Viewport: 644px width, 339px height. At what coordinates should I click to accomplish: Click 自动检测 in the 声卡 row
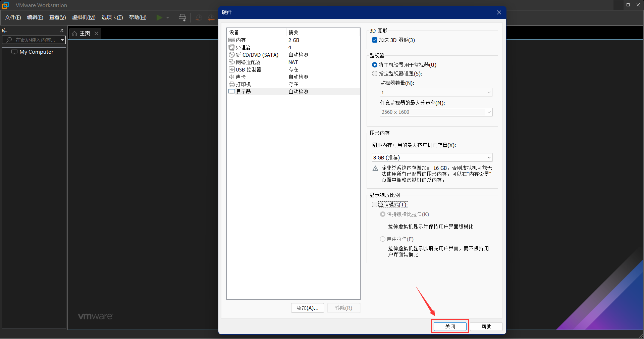click(299, 77)
